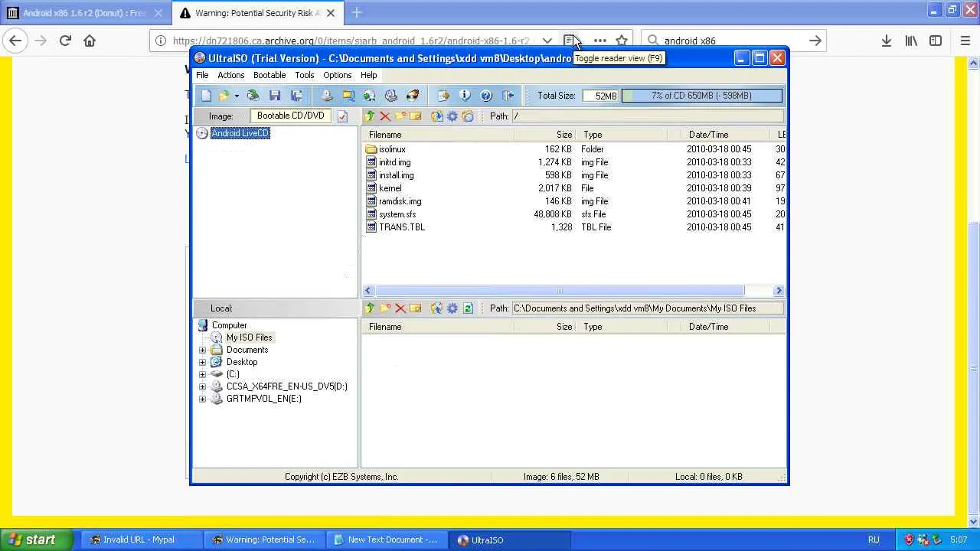Open the Info toolbar icon
The width and height of the screenshot is (980, 551).
[x=465, y=96]
